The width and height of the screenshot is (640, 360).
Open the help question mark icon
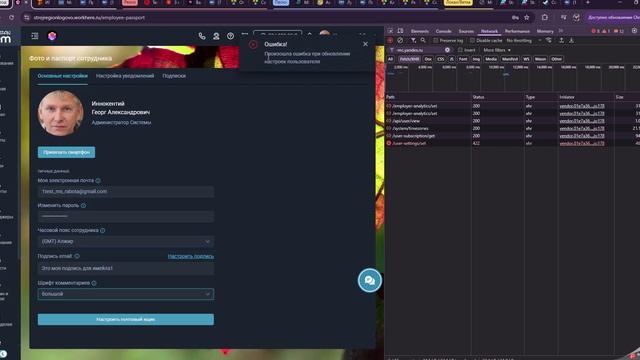230,36
